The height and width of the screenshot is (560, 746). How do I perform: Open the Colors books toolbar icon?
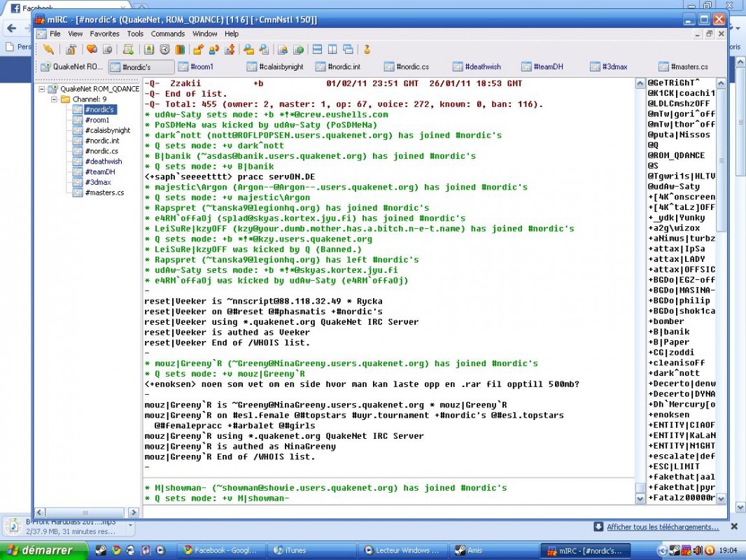pyautogui.click(x=180, y=49)
